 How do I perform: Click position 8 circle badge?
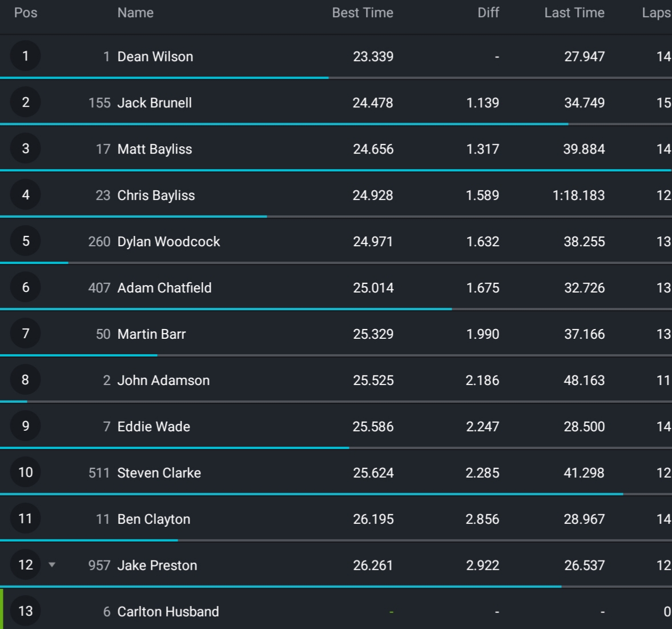pos(25,380)
